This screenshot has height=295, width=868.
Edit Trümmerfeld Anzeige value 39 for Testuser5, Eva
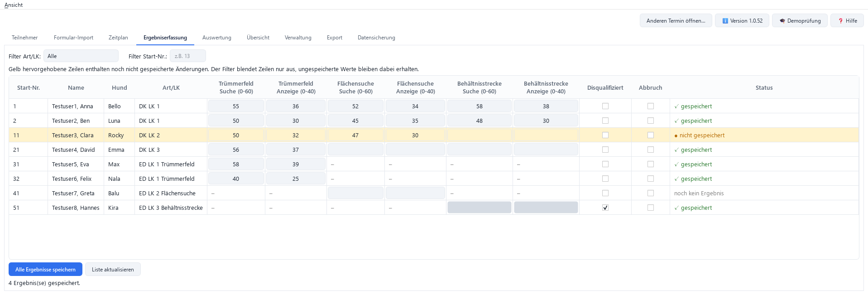[x=296, y=164]
